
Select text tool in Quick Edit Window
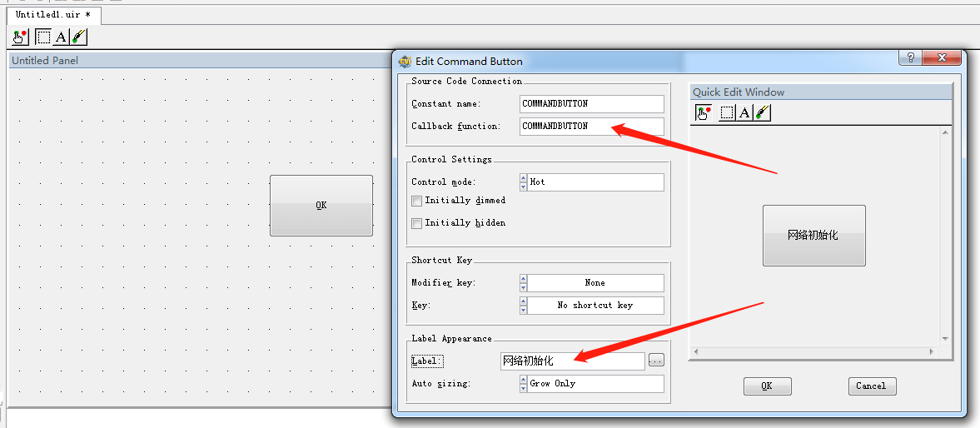click(x=744, y=112)
